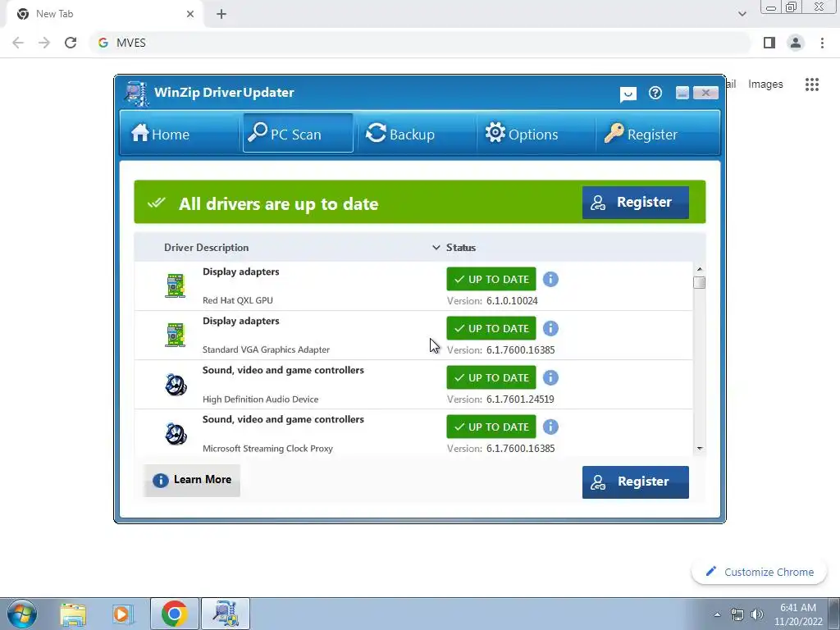
Task: Open Windows Media Player from taskbar
Action: point(121,614)
